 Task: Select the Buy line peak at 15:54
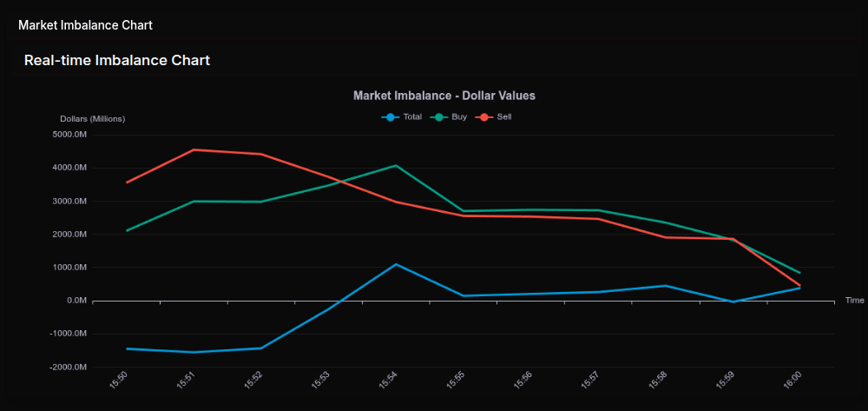pos(396,165)
